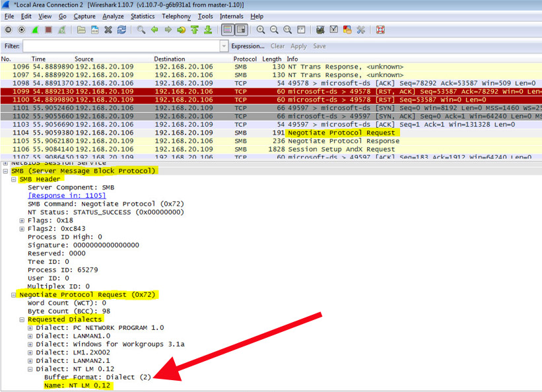Edit display filters icon
542x392 pixels.
[x=334, y=30]
